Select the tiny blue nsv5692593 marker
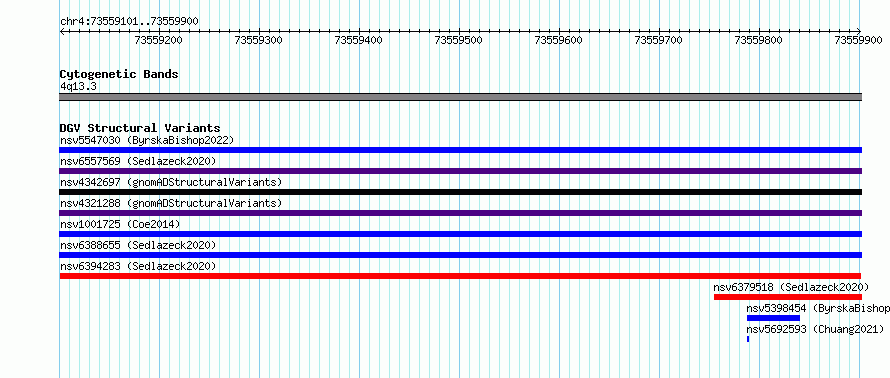 pos(748,339)
